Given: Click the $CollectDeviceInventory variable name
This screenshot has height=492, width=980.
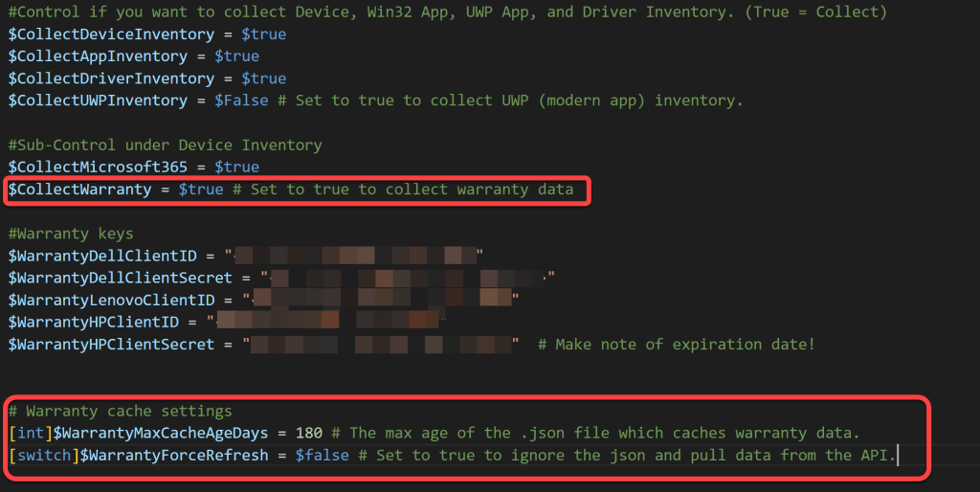Looking at the screenshot, I should point(111,34).
